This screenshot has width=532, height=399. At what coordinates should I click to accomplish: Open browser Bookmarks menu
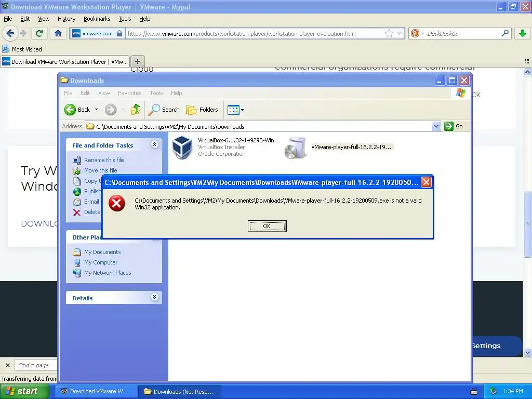(97, 19)
